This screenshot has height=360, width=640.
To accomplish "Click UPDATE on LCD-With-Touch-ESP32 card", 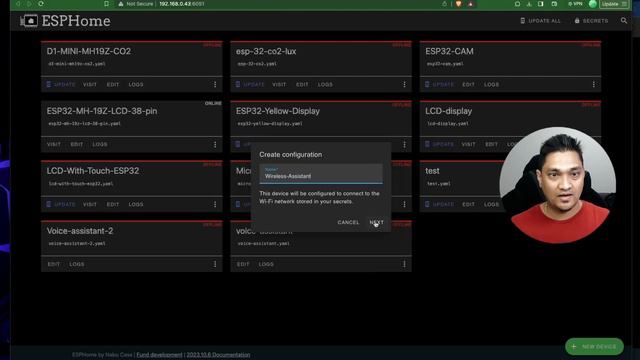I will [x=61, y=204].
